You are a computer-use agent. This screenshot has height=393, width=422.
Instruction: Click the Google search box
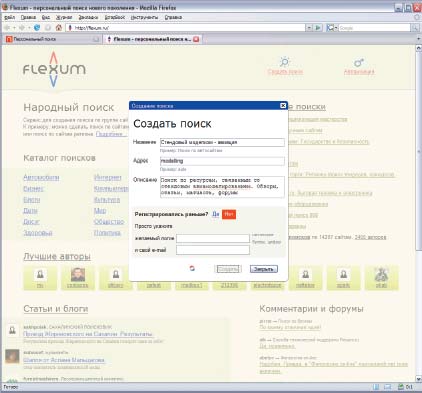point(374,28)
